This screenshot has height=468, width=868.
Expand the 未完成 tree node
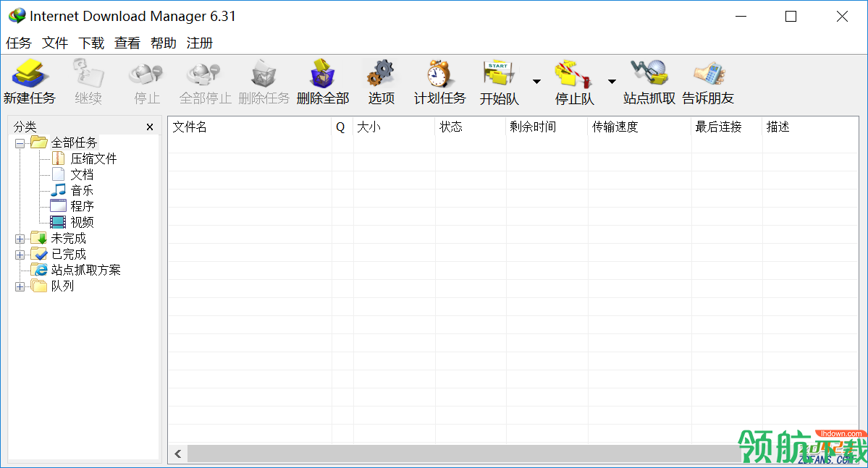(x=20, y=239)
